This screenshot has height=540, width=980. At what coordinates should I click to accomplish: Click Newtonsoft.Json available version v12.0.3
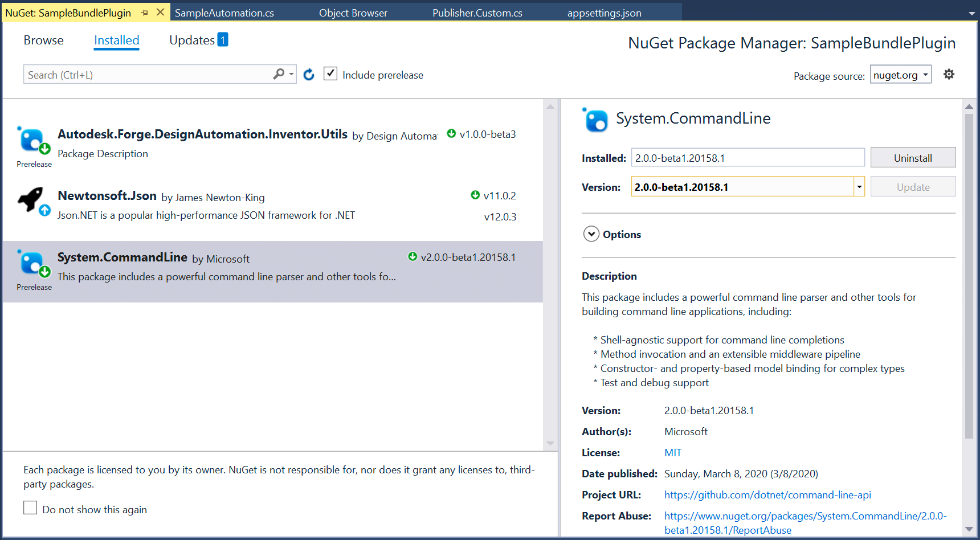coord(500,216)
